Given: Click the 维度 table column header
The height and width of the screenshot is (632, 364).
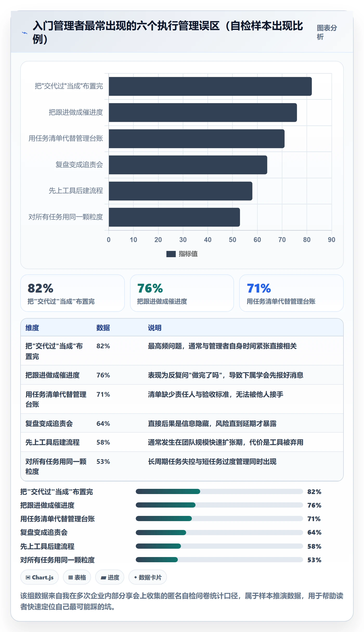Looking at the screenshot, I should (32, 328).
